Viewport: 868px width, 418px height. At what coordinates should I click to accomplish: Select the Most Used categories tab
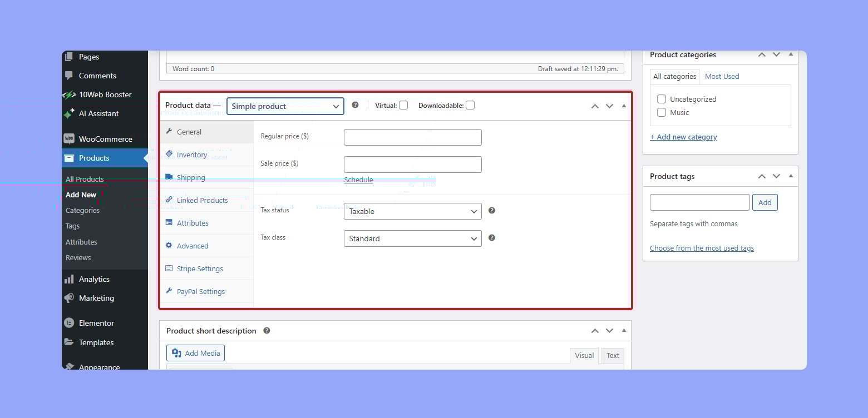(722, 77)
